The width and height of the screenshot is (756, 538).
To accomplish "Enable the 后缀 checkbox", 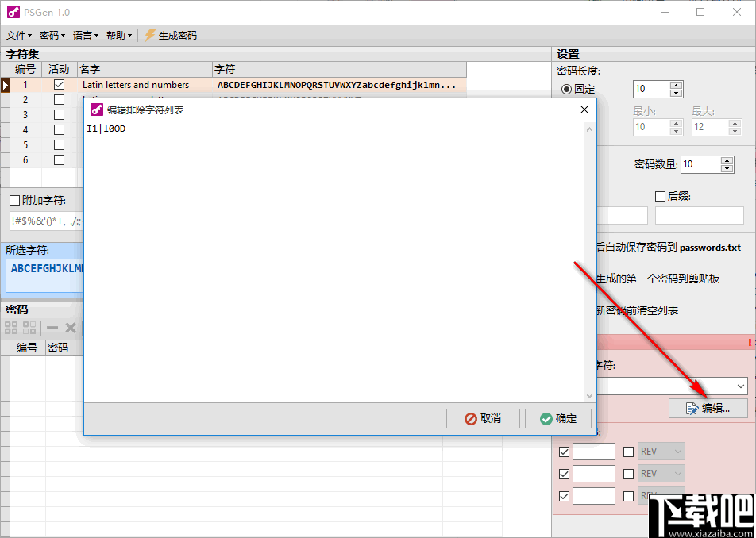I will pyautogui.click(x=660, y=196).
